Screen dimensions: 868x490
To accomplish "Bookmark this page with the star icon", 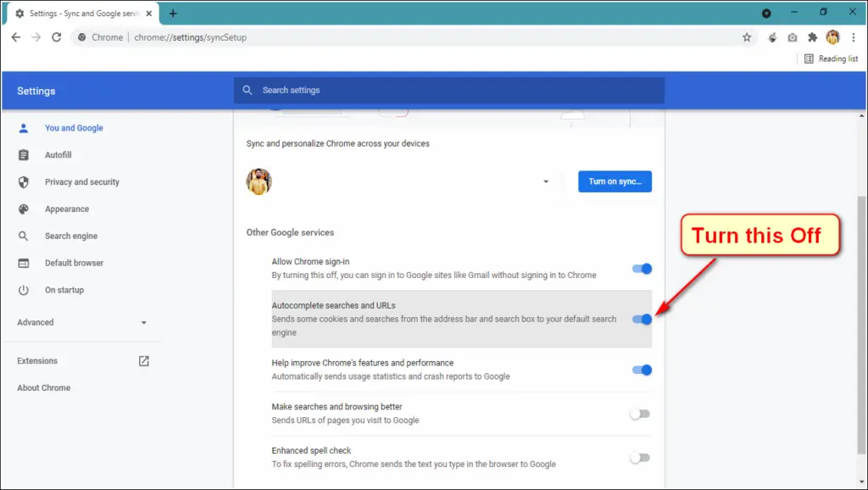I will 747,37.
